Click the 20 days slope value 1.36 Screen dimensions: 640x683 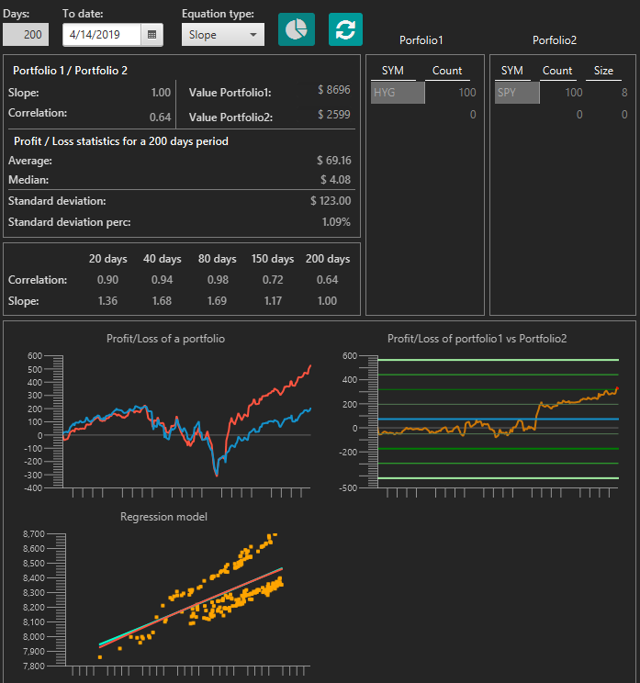108,301
